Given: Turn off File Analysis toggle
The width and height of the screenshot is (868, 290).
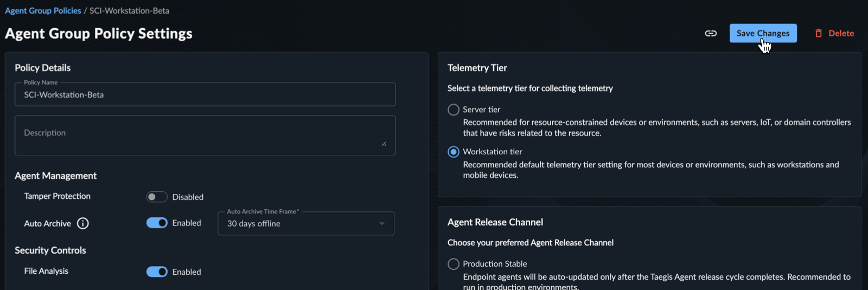Looking at the screenshot, I should 157,272.
